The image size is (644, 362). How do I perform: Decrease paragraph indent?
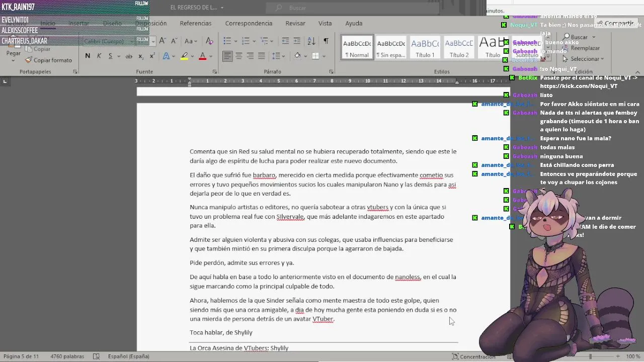coord(285,41)
